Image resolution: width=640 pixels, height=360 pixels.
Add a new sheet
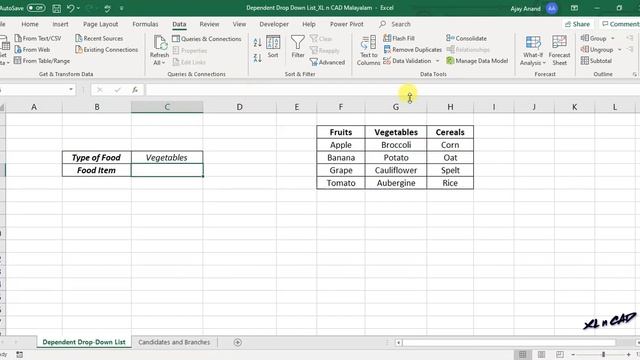click(238, 342)
